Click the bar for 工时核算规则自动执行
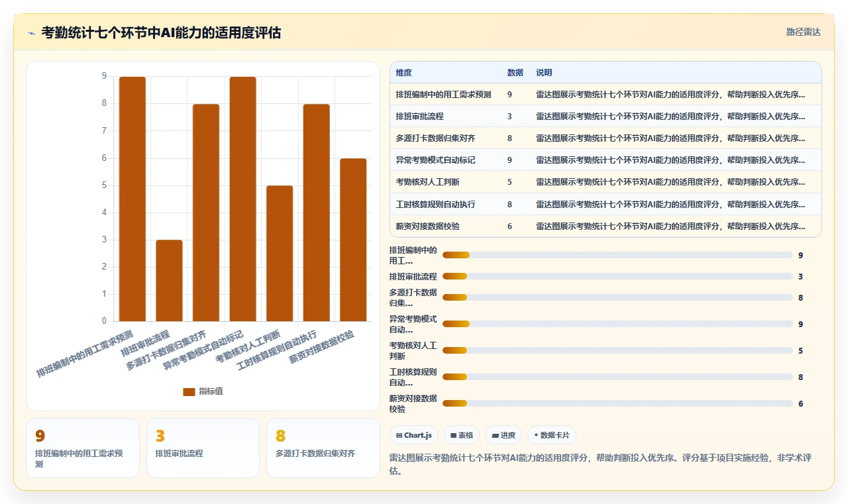Screen dimensions: 848x504 tap(317, 213)
